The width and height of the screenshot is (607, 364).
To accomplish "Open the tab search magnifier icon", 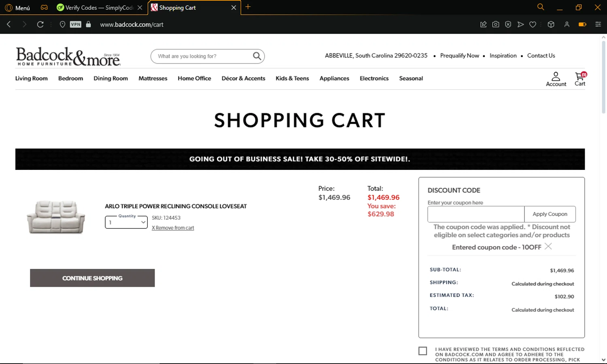I will (x=540, y=7).
